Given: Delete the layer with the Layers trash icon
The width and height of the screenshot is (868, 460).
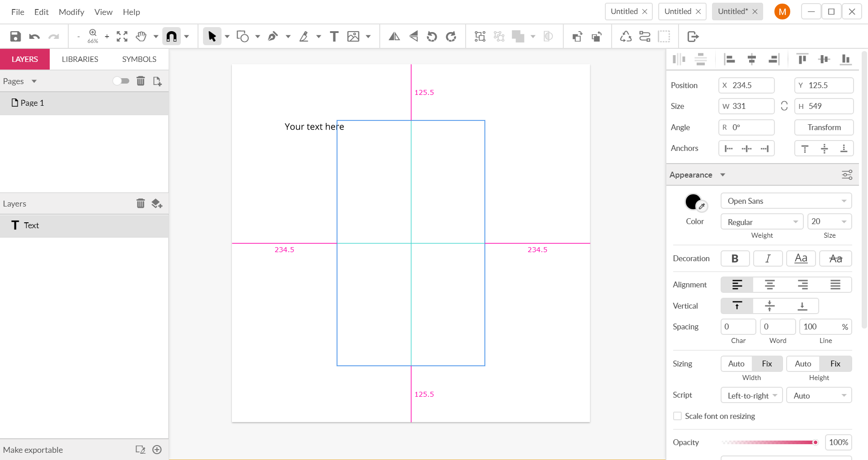Looking at the screenshot, I should [x=141, y=203].
